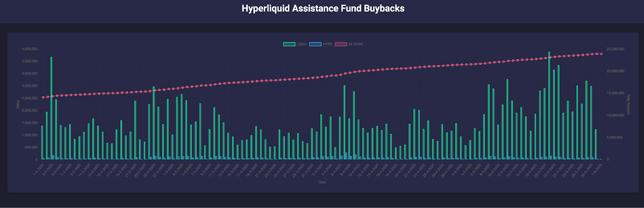Click the Total Amount axis title
This screenshot has height=208, width=644.
click(x=628, y=104)
